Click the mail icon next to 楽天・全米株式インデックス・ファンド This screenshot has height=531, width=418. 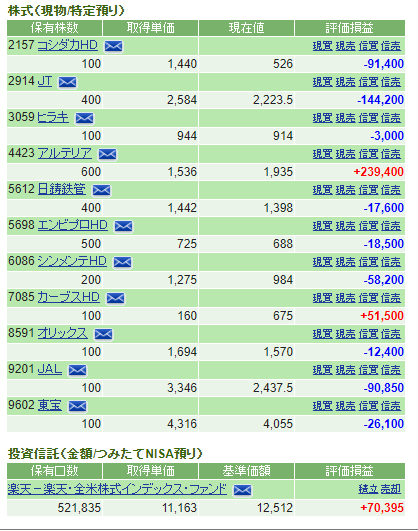[243, 490]
